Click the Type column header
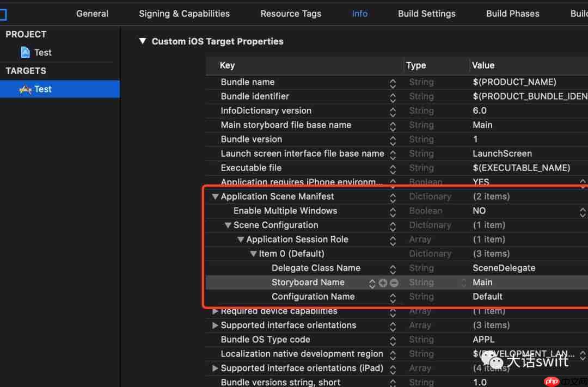 [416, 65]
